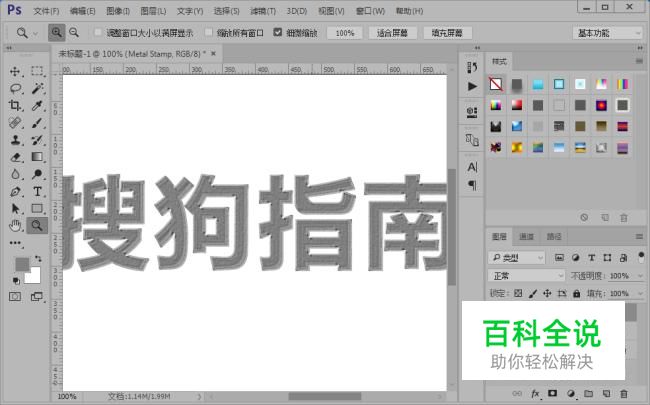Toggle zoom all windows checkbox
Screen dimensions: 650x405
[x=209, y=32]
